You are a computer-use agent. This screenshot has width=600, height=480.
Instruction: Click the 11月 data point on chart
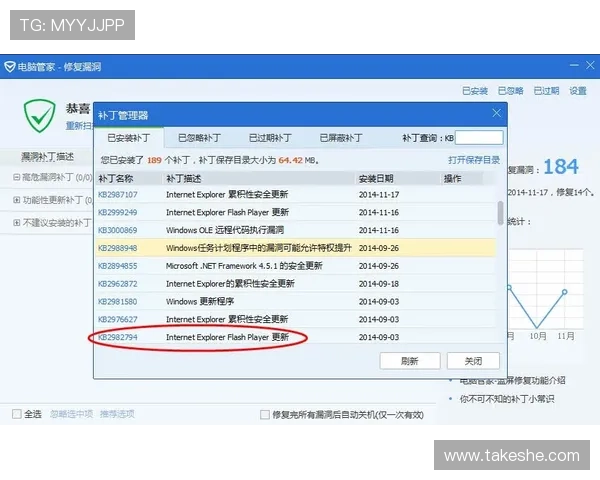pyautogui.click(x=564, y=292)
